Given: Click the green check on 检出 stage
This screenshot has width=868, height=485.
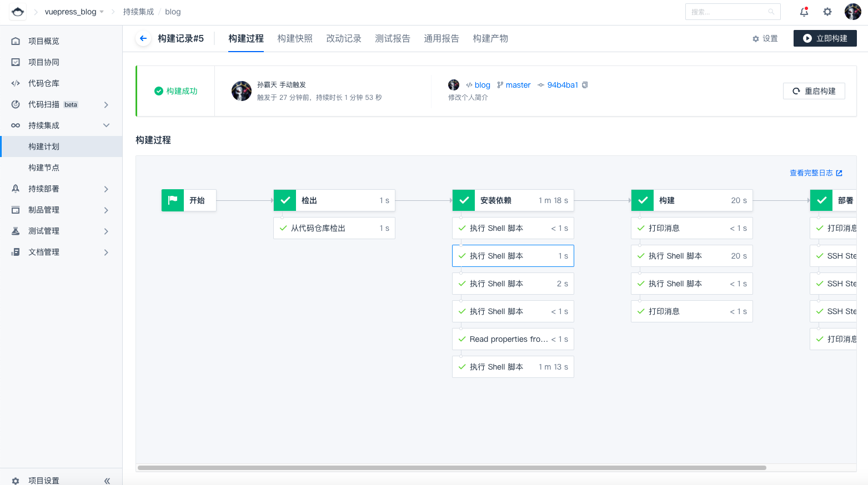Looking at the screenshot, I should 285,200.
